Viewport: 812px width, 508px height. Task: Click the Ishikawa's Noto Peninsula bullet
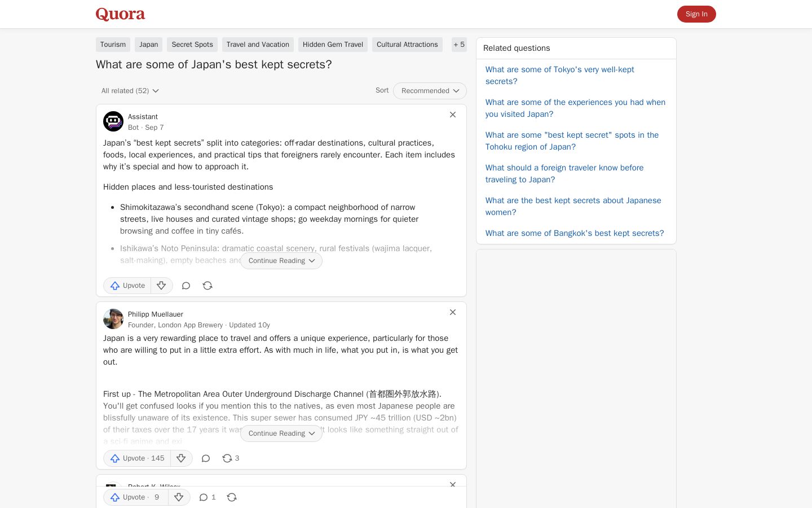point(276,254)
